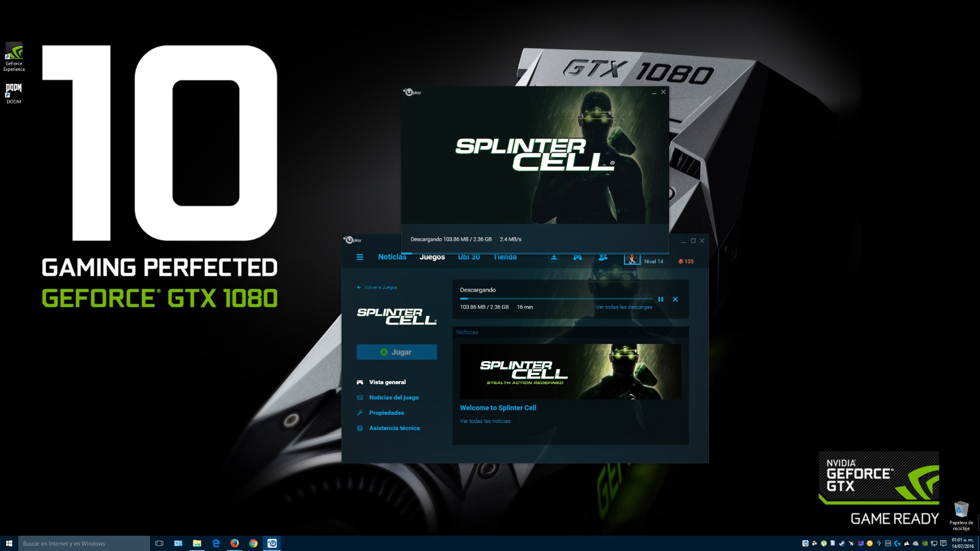Click the download progress bar
The width and height of the screenshot is (980, 551).
pos(555,298)
